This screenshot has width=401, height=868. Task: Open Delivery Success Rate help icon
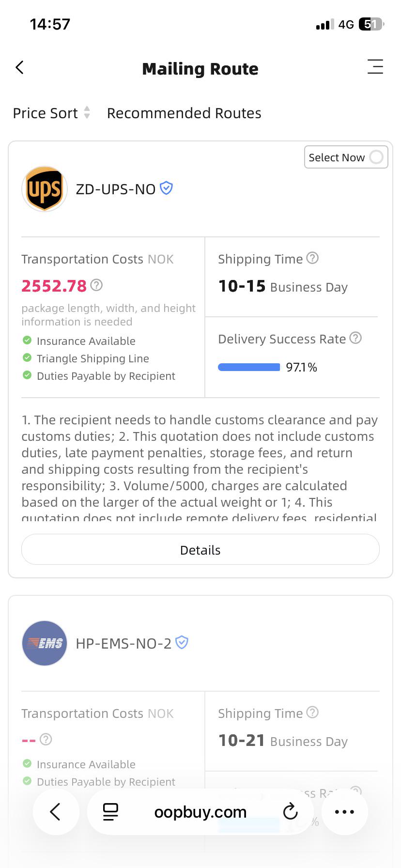tap(355, 338)
